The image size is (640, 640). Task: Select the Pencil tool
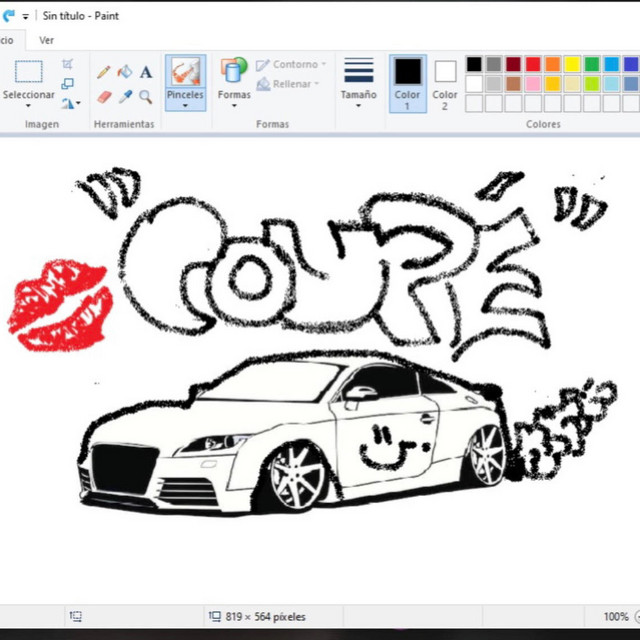point(104,72)
